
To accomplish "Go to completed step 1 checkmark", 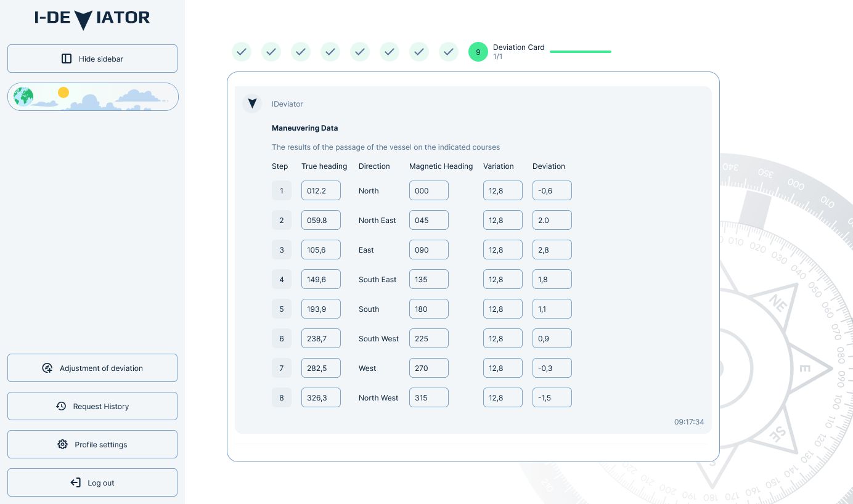I will [242, 52].
